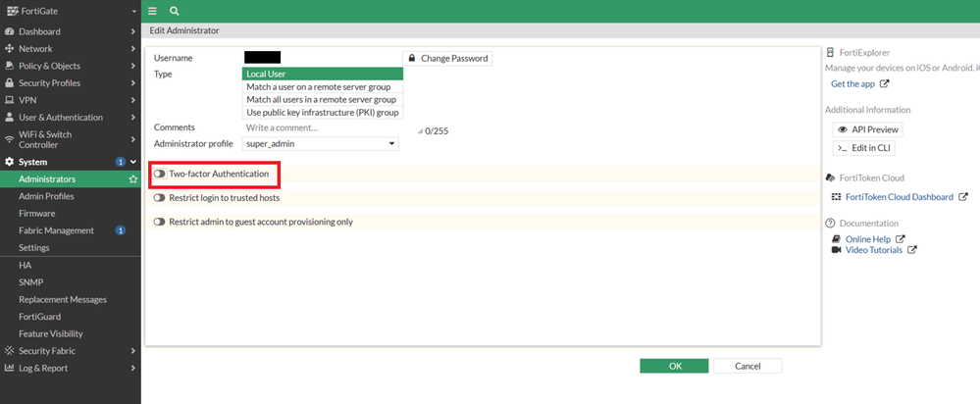980x404 pixels.
Task: Open the FortiGate device dropdown arrow
Action: tap(134, 12)
